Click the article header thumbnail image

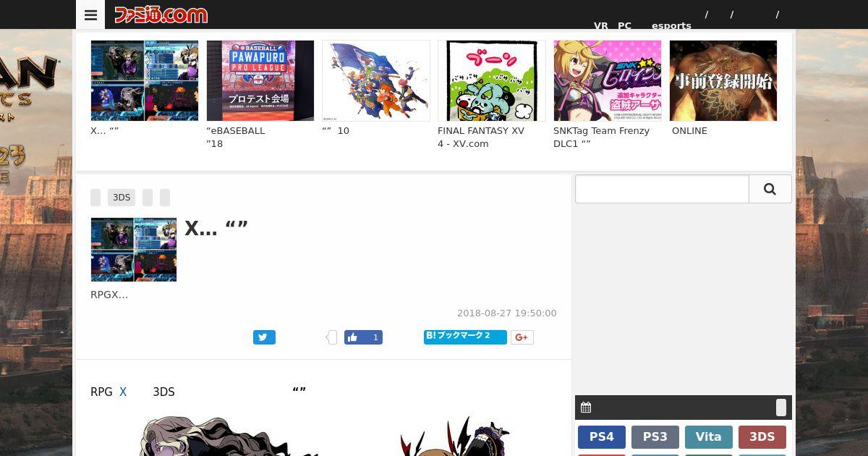click(x=134, y=250)
